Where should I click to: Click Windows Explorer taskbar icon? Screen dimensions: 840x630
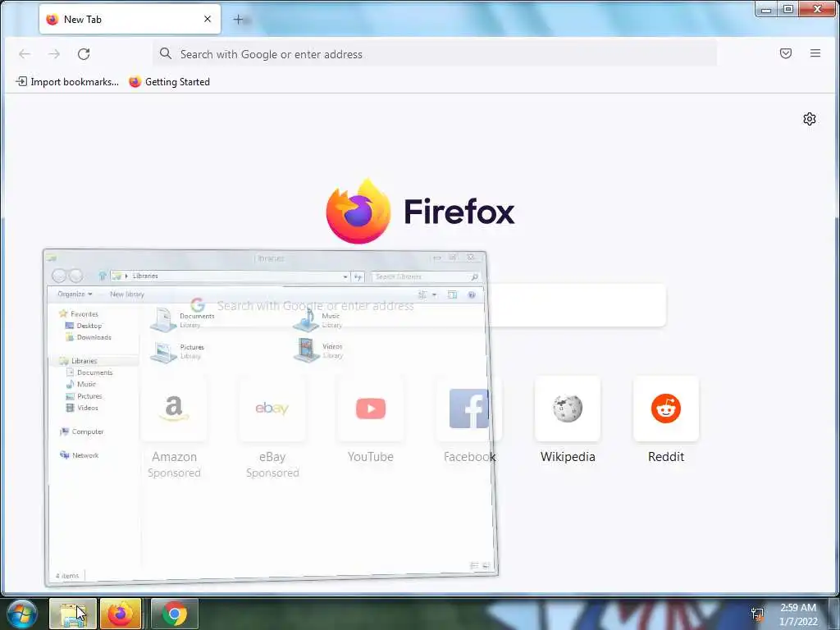[x=73, y=614]
